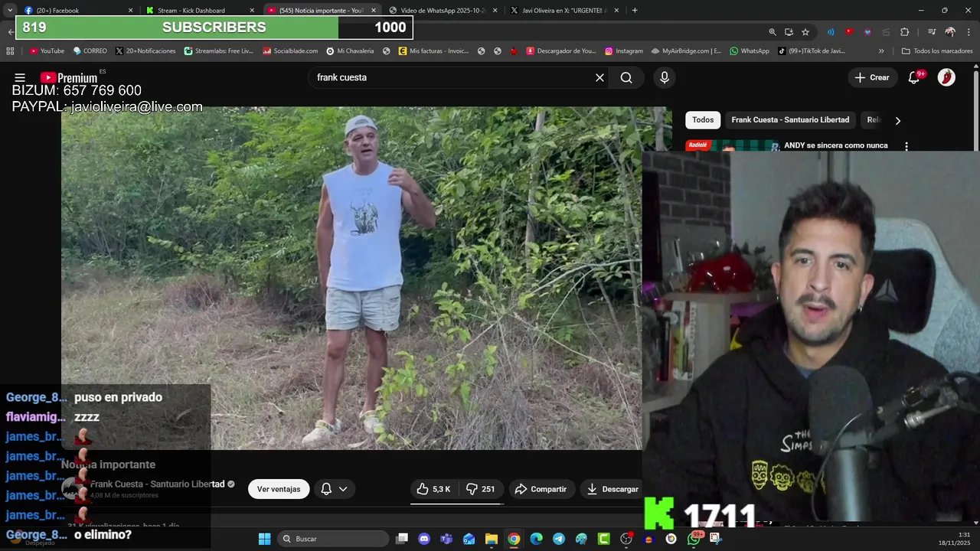Open the WhatsApp bookmark
The width and height of the screenshot is (980, 551).
(749, 51)
